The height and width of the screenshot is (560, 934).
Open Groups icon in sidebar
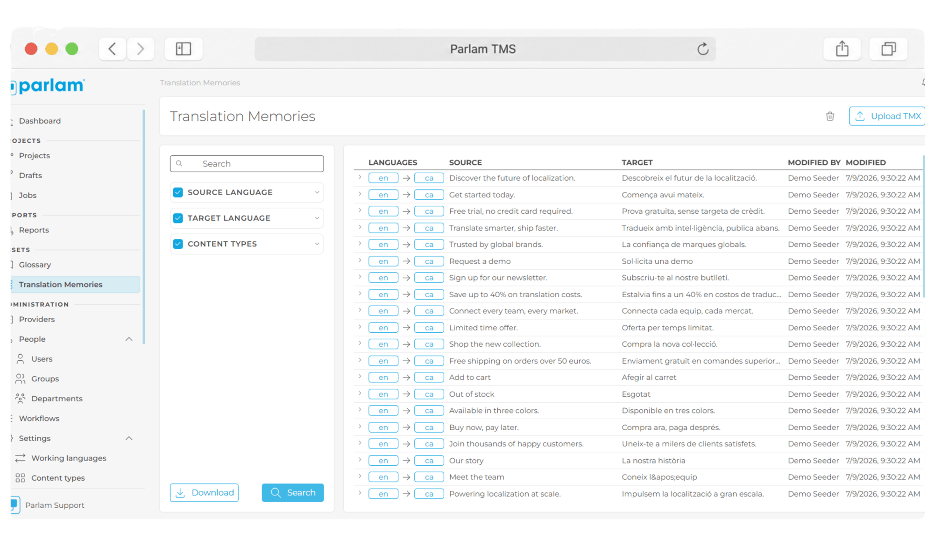click(20, 378)
